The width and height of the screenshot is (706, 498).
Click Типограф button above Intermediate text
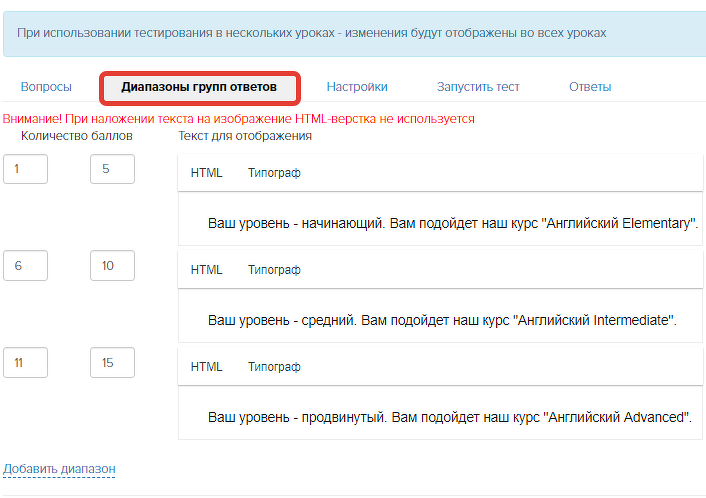click(x=274, y=270)
